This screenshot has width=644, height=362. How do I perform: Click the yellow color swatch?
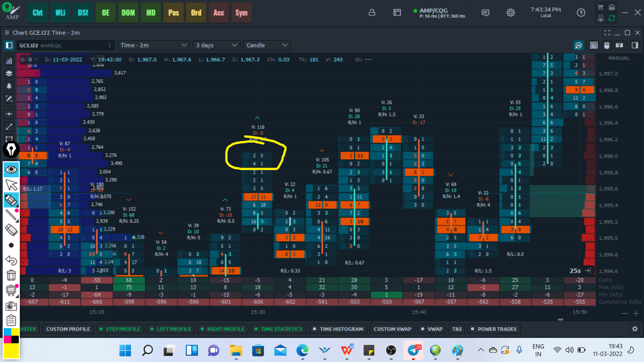pyautogui.click(x=11, y=350)
